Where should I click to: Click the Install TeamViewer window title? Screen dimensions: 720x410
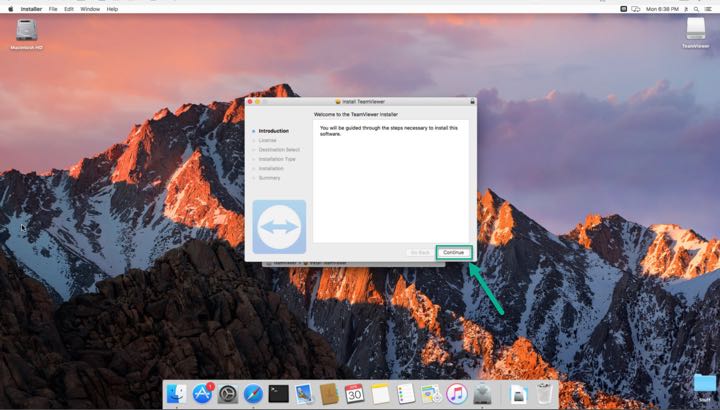(x=363, y=101)
